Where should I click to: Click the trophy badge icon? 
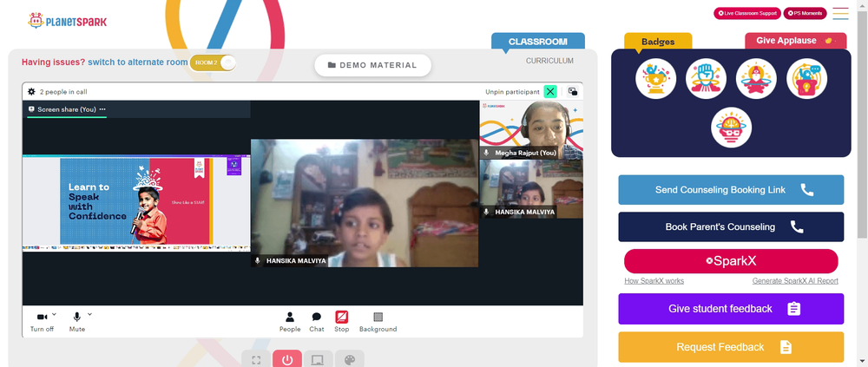point(655,79)
